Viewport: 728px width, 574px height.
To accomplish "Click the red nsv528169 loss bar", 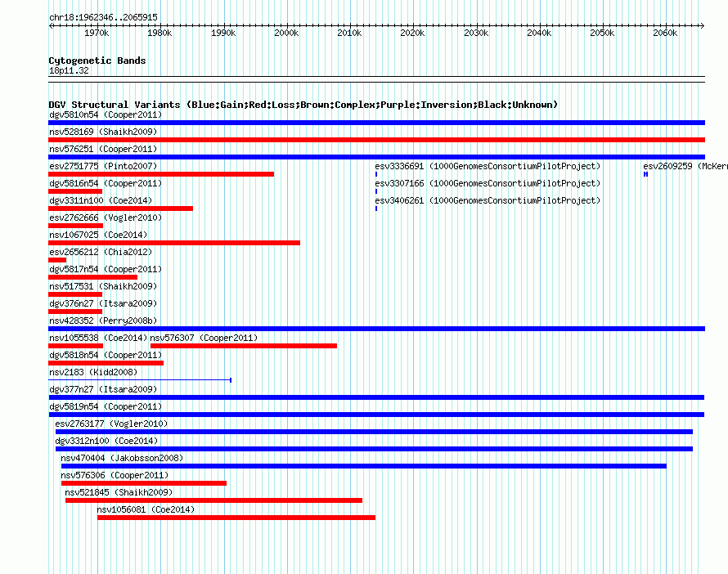I will click(377, 140).
